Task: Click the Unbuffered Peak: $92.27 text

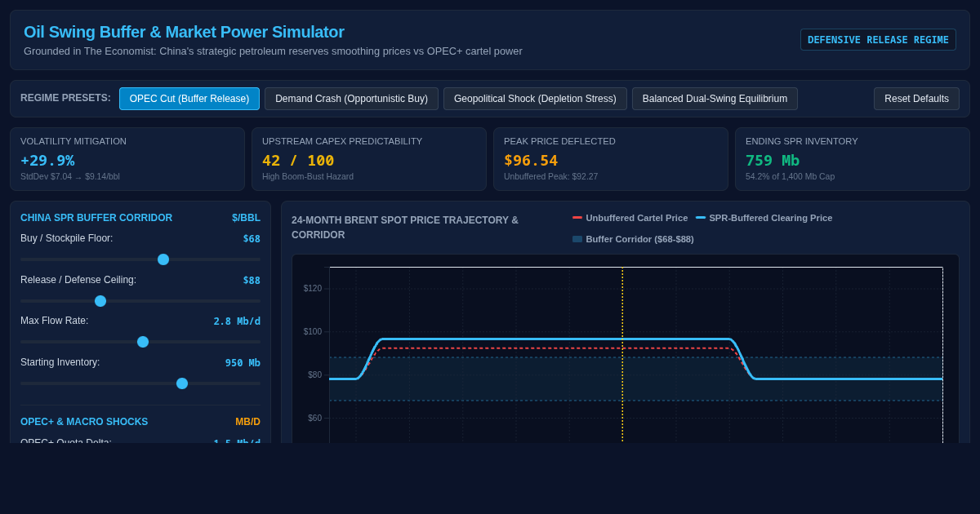Action: [550, 176]
